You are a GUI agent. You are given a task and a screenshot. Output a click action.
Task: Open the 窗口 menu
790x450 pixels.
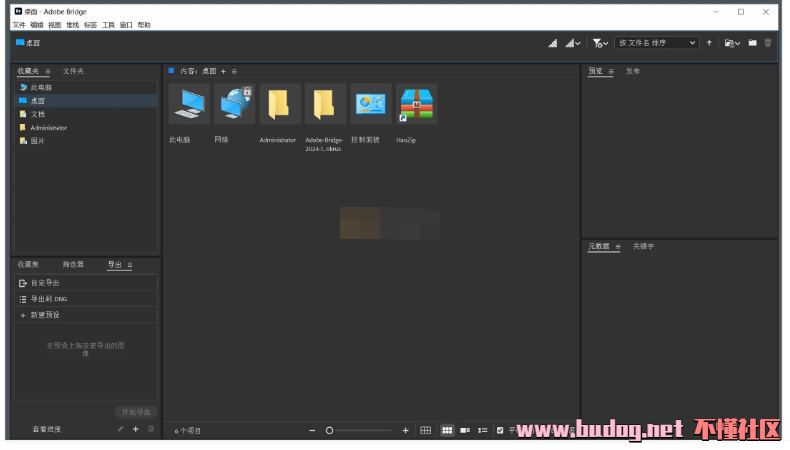pos(126,25)
